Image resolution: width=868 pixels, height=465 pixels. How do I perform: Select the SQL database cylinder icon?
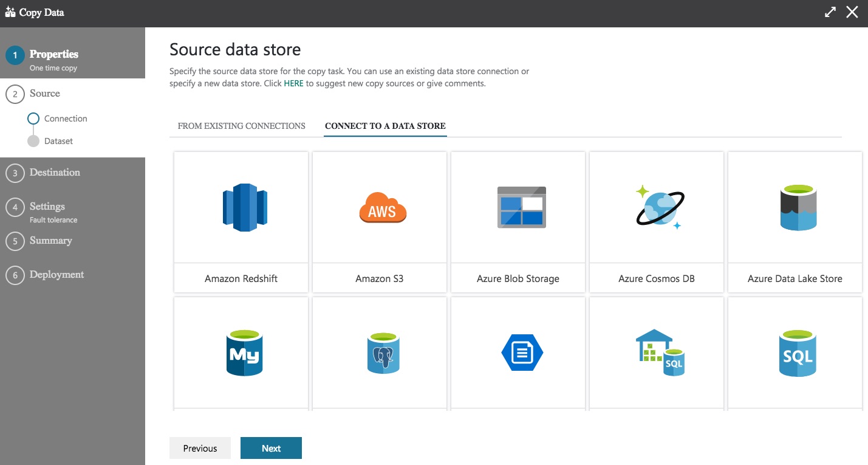click(x=798, y=353)
